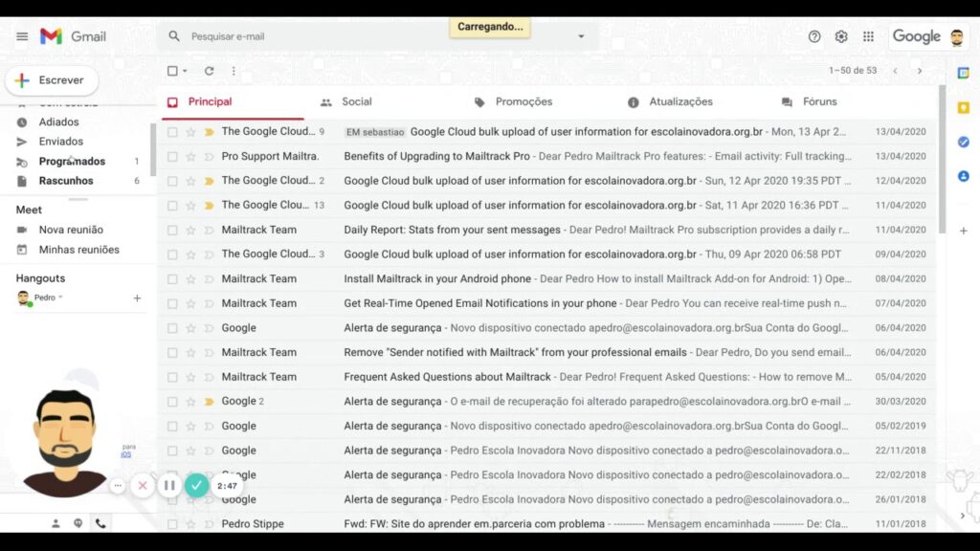
Task: Open select-all dropdown arrow
Action: 185,71
